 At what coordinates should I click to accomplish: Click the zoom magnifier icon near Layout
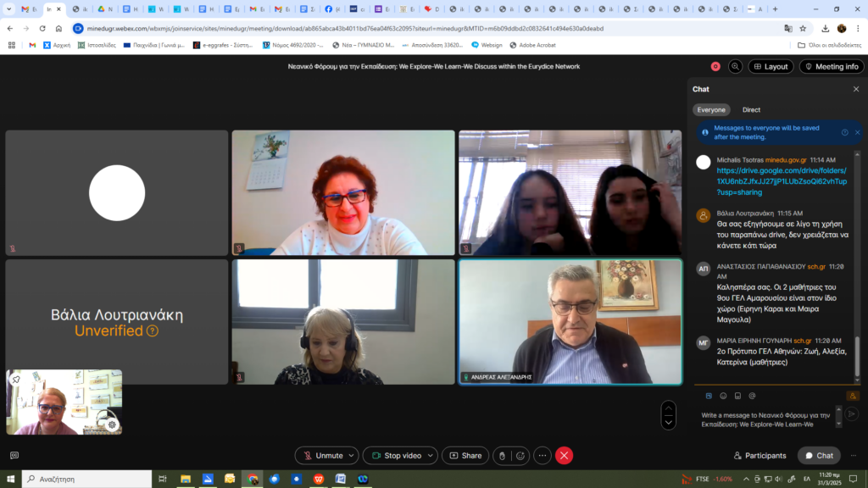(735, 67)
